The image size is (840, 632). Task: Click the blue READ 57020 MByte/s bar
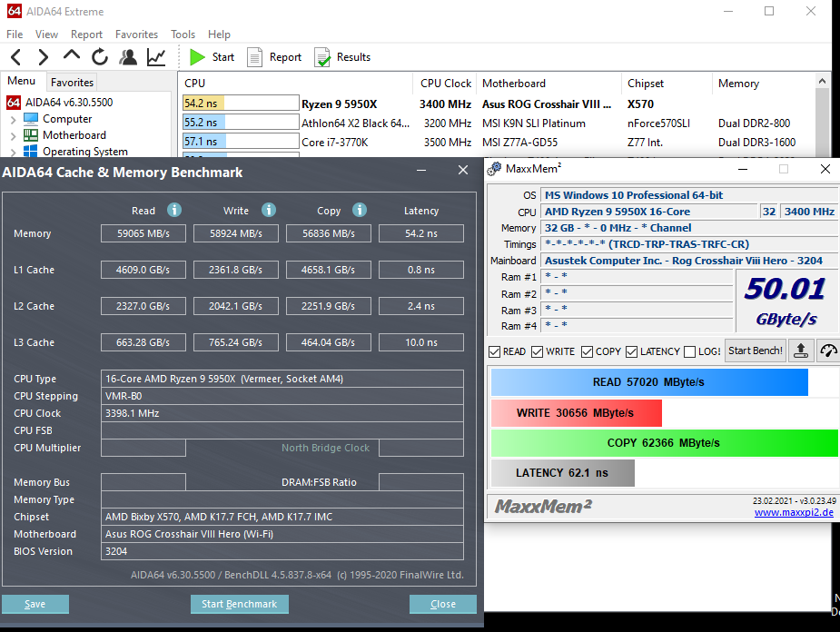(x=649, y=382)
